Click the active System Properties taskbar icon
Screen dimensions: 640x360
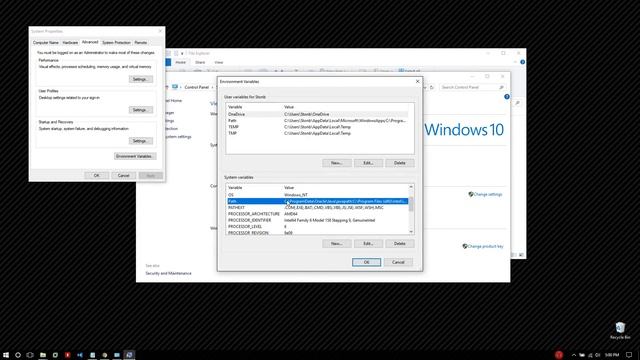point(129,355)
